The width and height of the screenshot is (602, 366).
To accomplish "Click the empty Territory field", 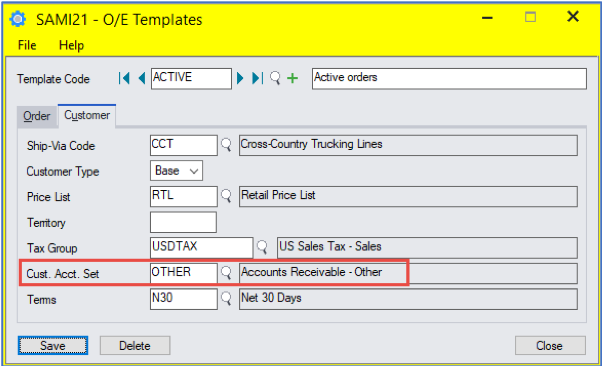I will pyautogui.click(x=184, y=222).
